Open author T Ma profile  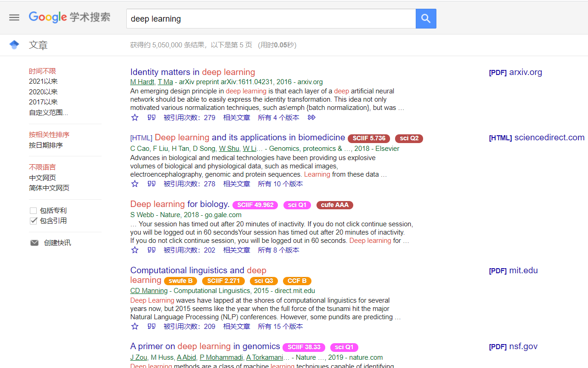click(x=165, y=82)
